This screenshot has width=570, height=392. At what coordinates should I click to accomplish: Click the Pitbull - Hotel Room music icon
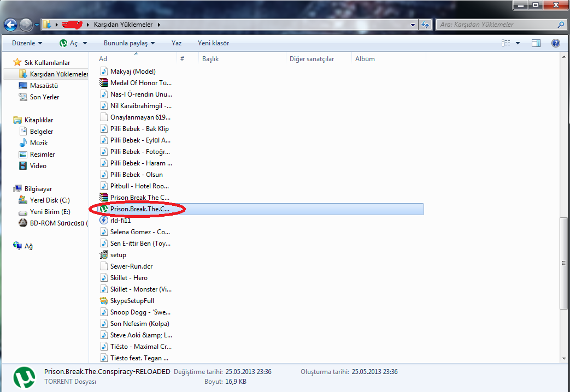[104, 186]
